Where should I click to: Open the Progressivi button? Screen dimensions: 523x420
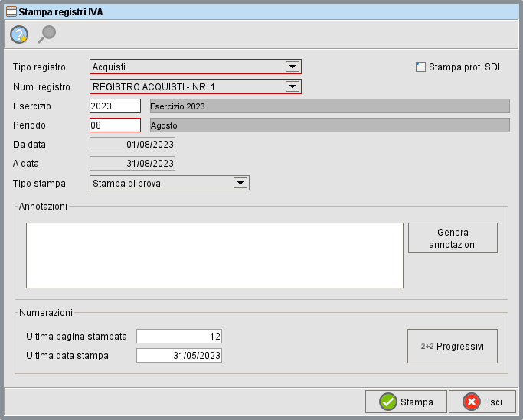click(453, 346)
